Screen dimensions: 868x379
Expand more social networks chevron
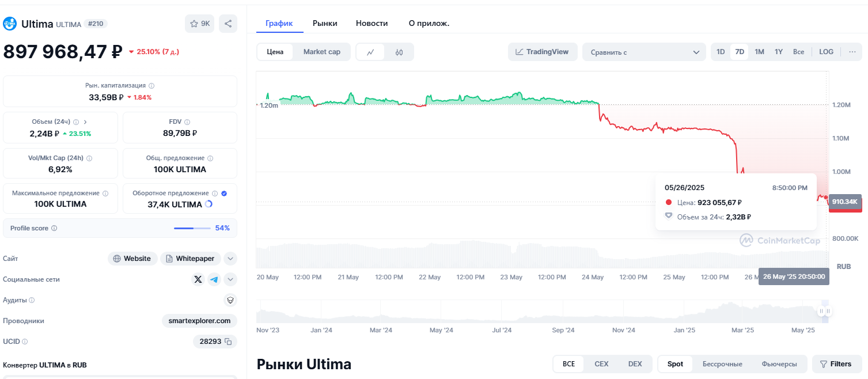[x=230, y=279]
